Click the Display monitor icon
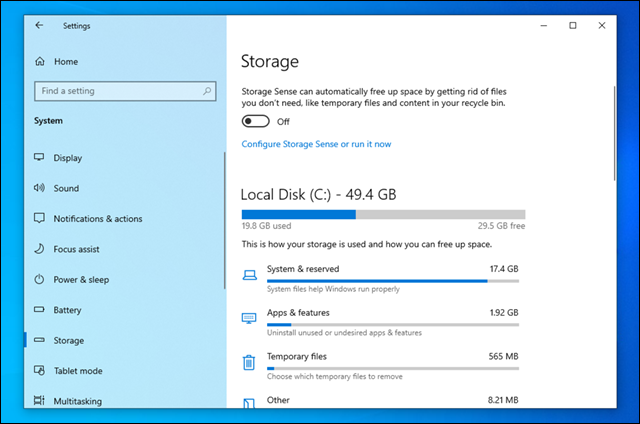 (39, 158)
